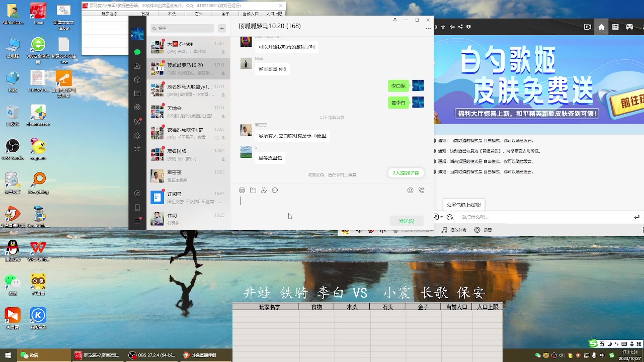Image resolution: width=644 pixels, height=362 pixels.
Task: Open chat history via the speech bubble icon
Action: [x=275, y=190]
